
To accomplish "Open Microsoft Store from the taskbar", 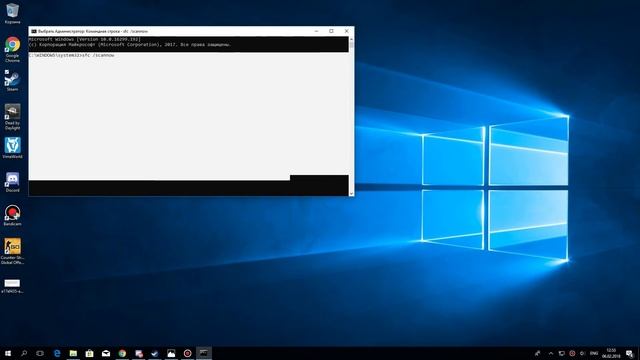I will pos(89,353).
